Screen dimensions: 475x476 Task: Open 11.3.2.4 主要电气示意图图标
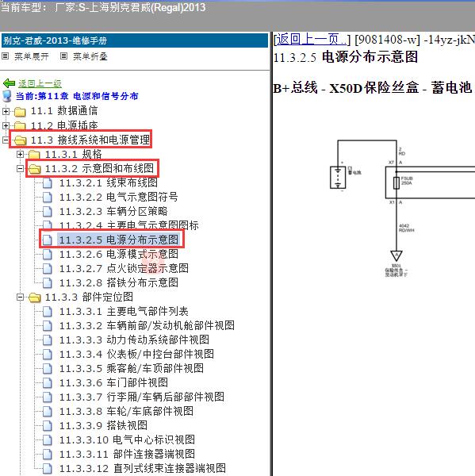pos(128,225)
